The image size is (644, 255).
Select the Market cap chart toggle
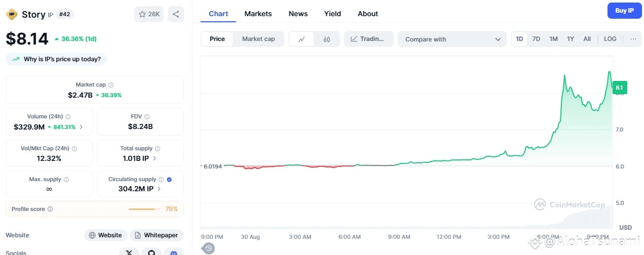(x=258, y=39)
